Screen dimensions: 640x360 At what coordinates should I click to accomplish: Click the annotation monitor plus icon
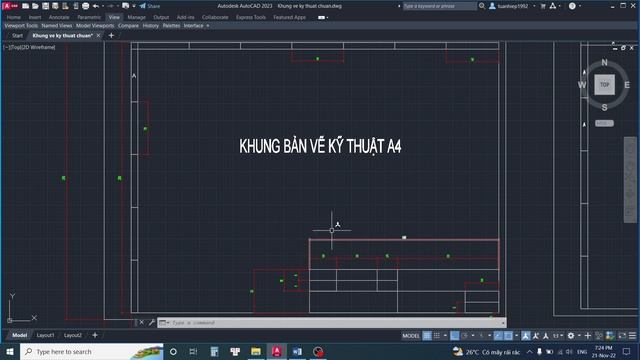[x=588, y=336]
